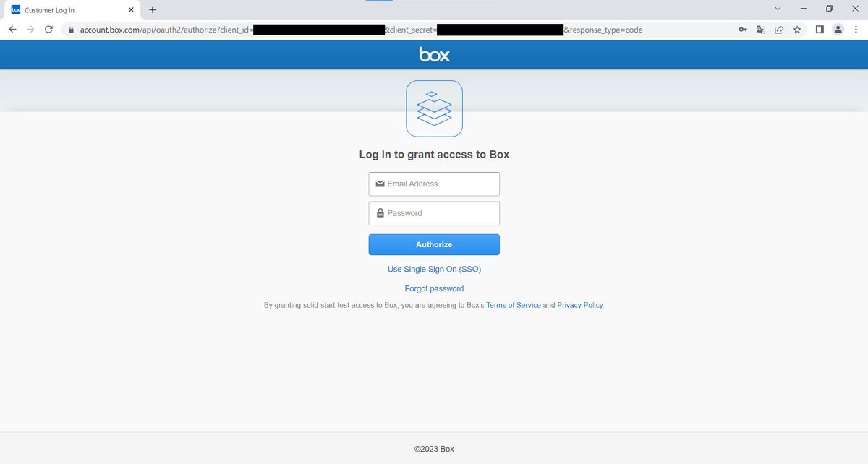The height and width of the screenshot is (464, 868).
Task: Click the Email Address field
Action: (434, 184)
